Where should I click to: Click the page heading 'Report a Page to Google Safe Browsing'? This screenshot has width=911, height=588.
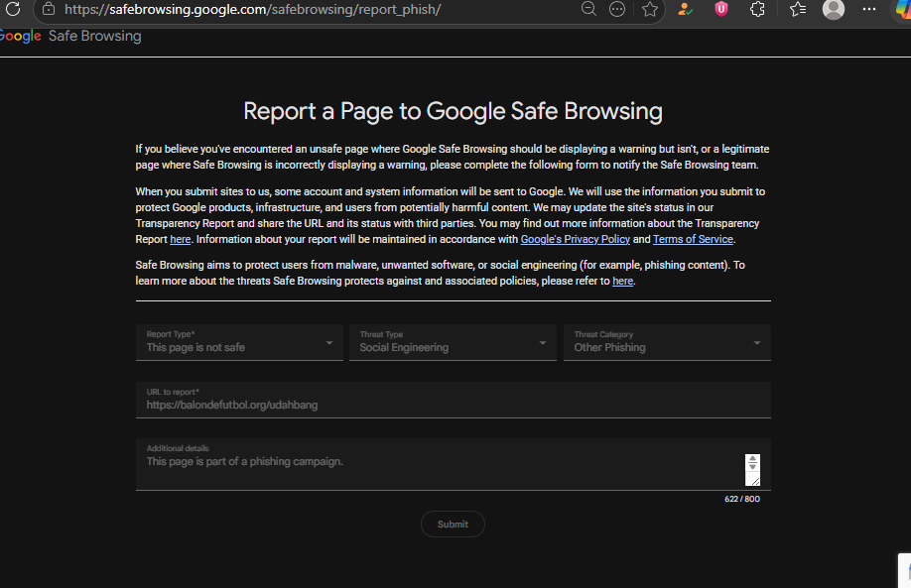pos(453,111)
